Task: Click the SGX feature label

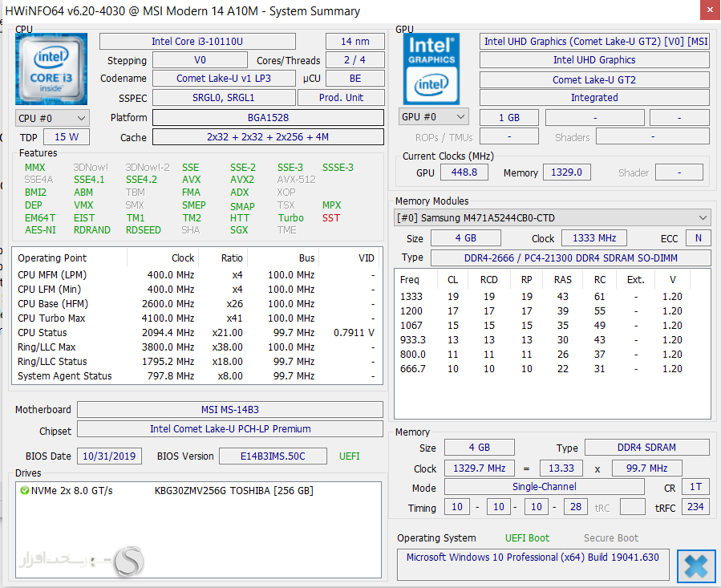Action: point(239,229)
